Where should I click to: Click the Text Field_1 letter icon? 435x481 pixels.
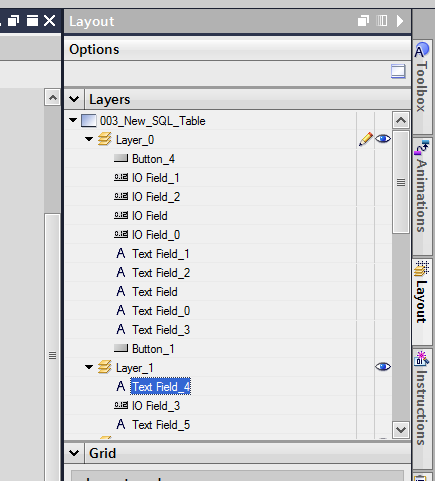[121, 253]
